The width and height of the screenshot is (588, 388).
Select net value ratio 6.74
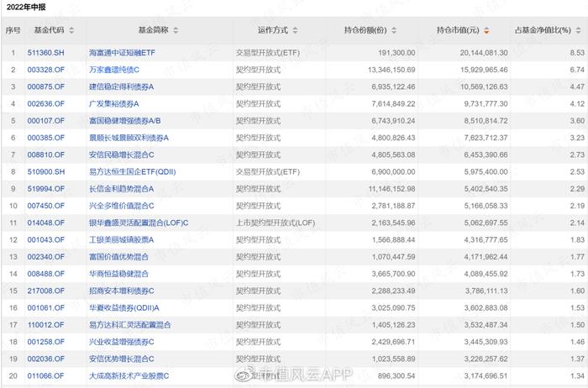(x=577, y=70)
